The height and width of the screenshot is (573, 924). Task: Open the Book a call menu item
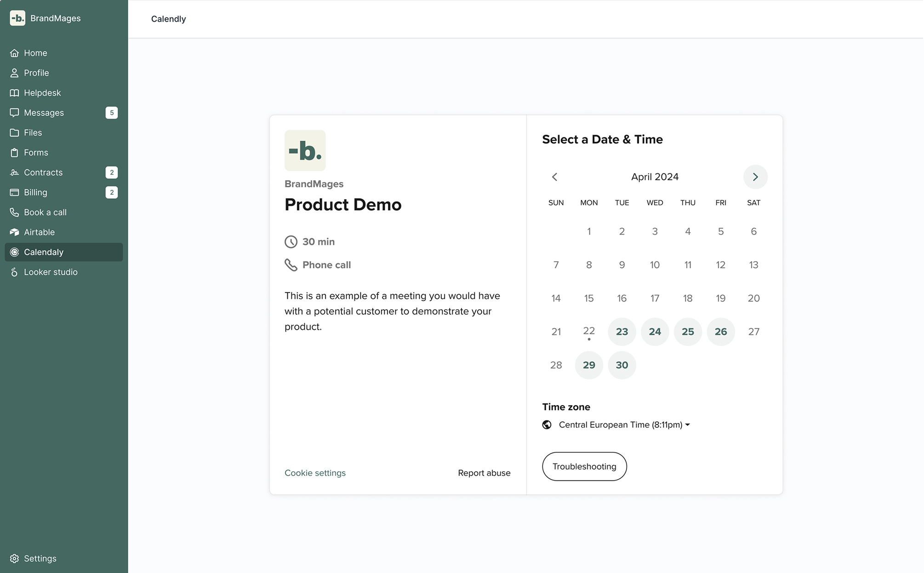point(63,212)
